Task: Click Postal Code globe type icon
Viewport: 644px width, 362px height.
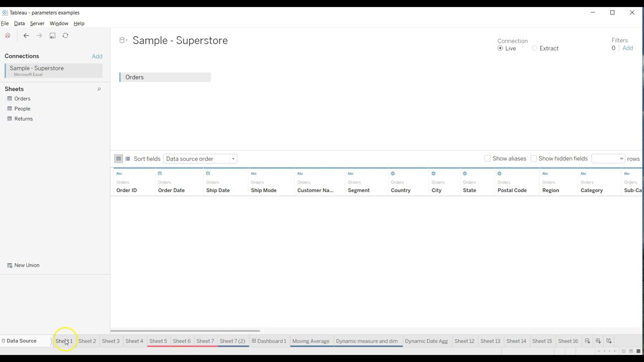Action: [500, 173]
